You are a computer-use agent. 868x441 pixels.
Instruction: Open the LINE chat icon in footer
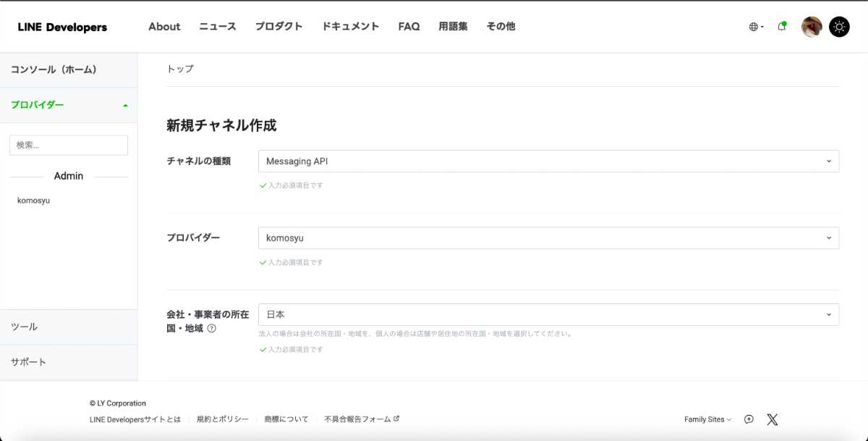(x=749, y=419)
